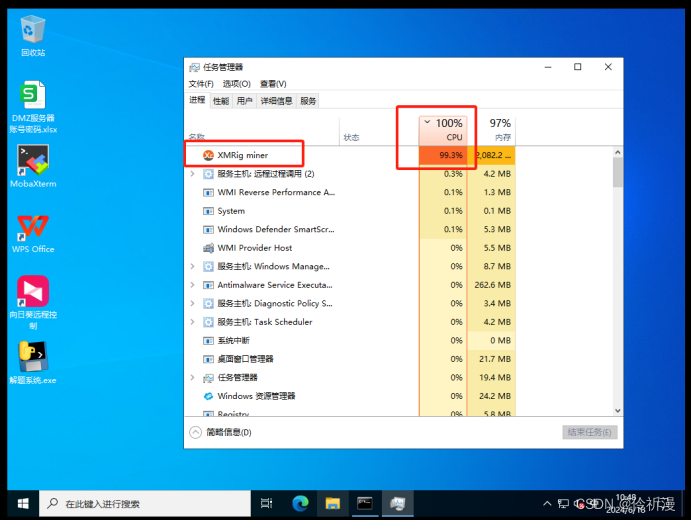
Task: Switch to the 用户 tab
Action: click(x=244, y=101)
